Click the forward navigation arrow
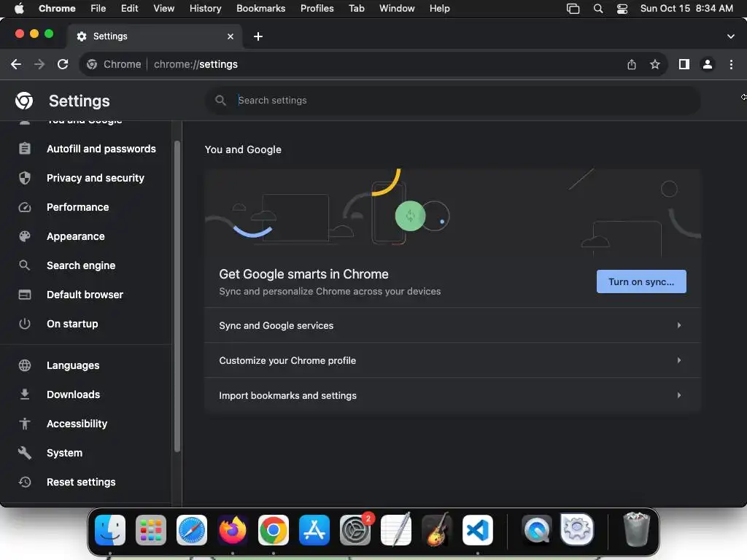The height and width of the screenshot is (560, 747). tap(39, 64)
